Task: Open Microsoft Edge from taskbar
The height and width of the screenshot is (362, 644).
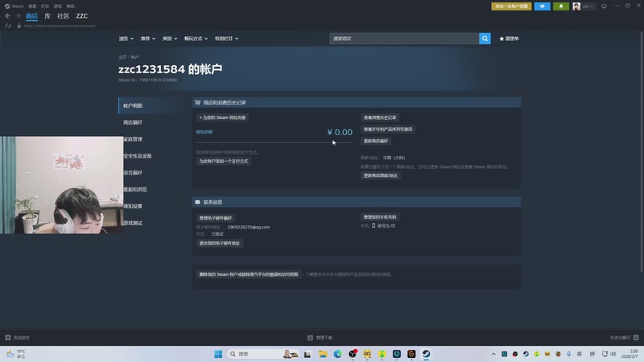Action: [x=337, y=354]
